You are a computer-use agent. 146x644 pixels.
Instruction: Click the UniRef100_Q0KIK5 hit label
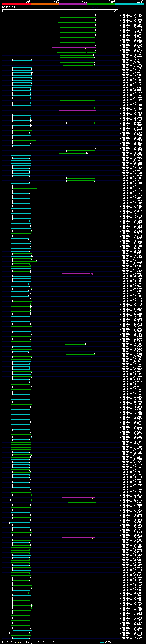pyautogui.click(x=131, y=369)
